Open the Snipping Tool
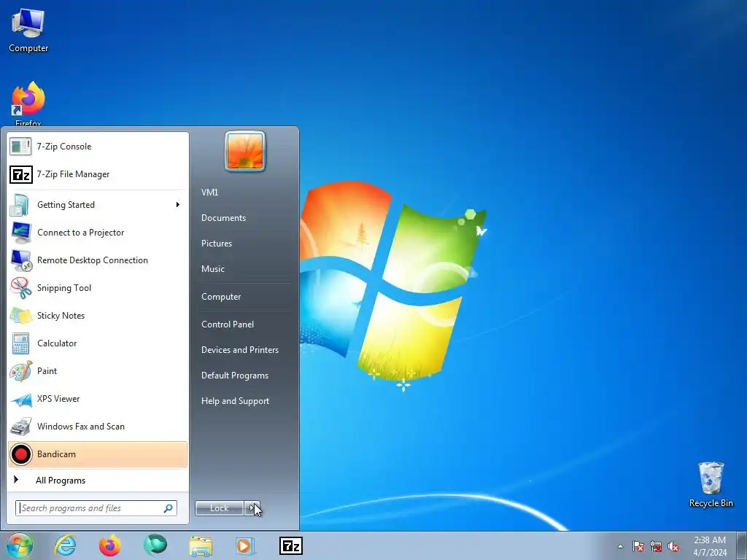 point(98,287)
